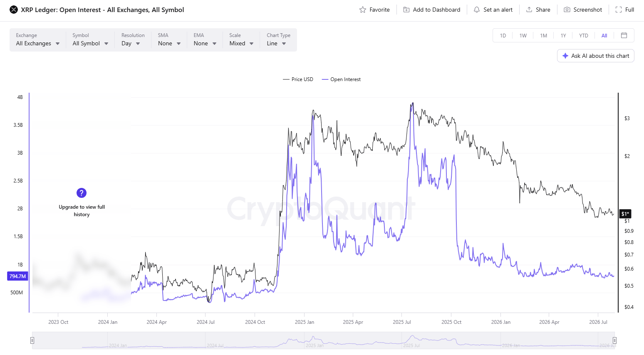Toggle Price USD series in legend

(x=298, y=79)
